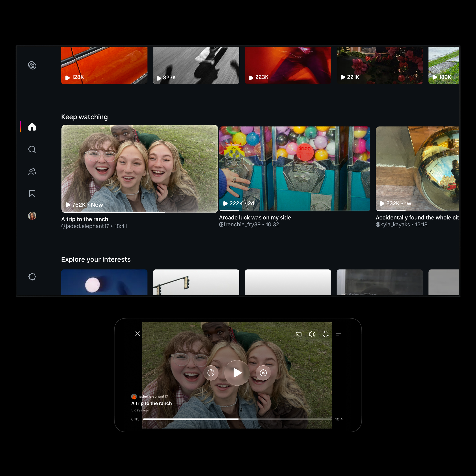Close the phone video player with X
This screenshot has height=476, width=476.
138,334
